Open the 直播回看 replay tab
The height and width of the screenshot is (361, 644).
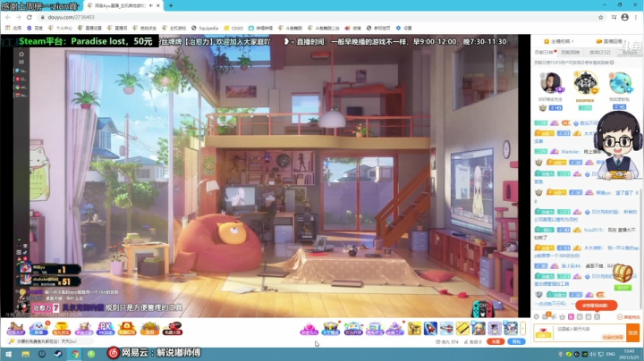pos(609,41)
